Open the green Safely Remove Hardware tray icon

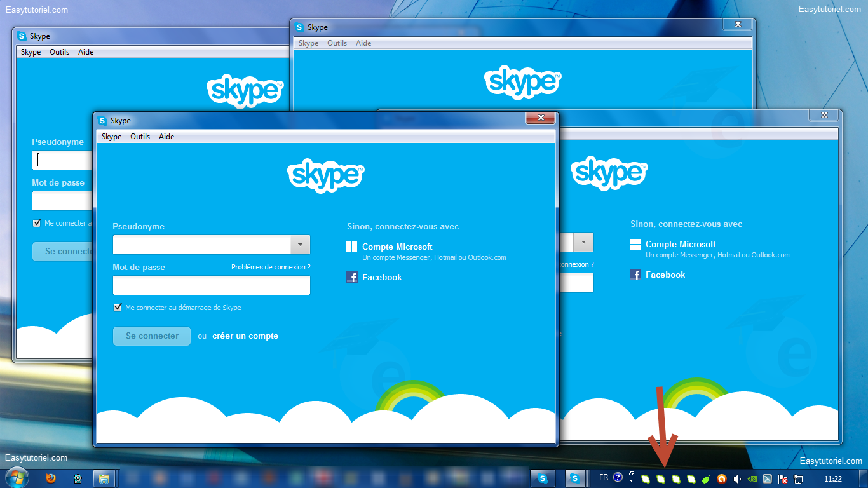707,478
